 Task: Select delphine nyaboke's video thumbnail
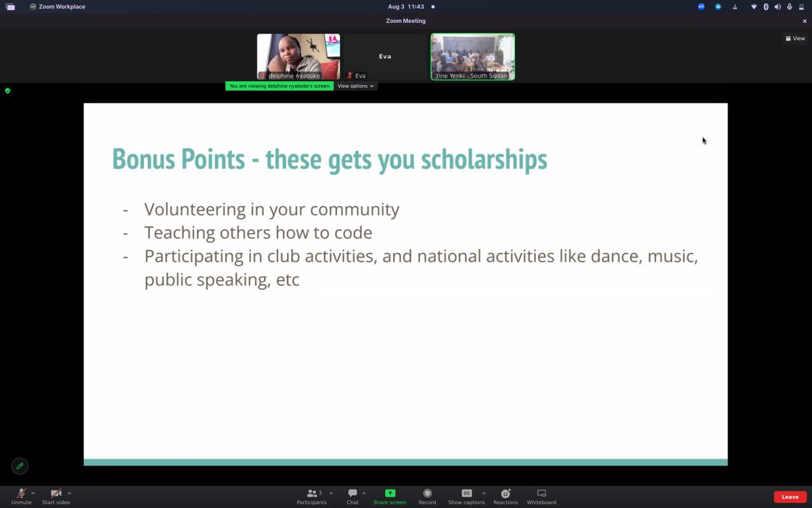click(x=298, y=57)
